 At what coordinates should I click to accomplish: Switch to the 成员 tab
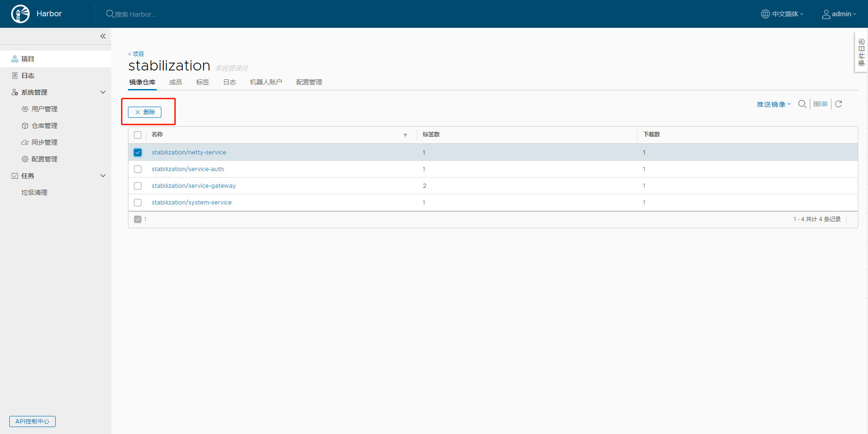click(176, 82)
